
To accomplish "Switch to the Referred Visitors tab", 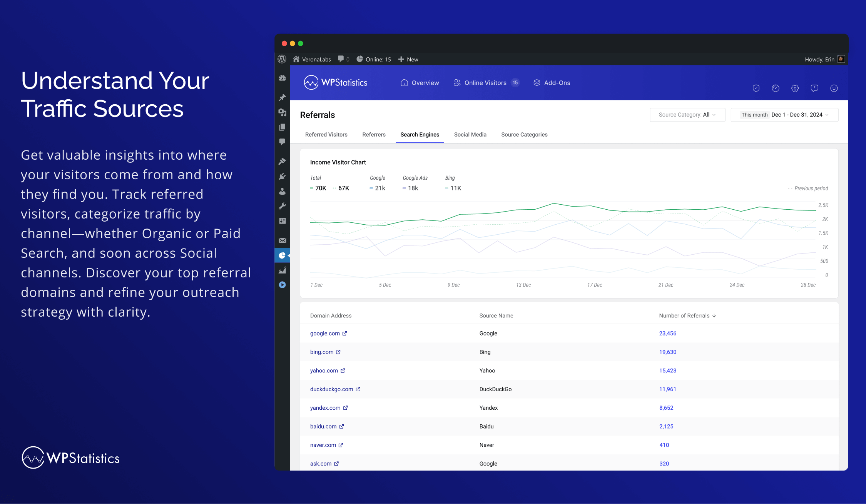I will pyautogui.click(x=327, y=134).
